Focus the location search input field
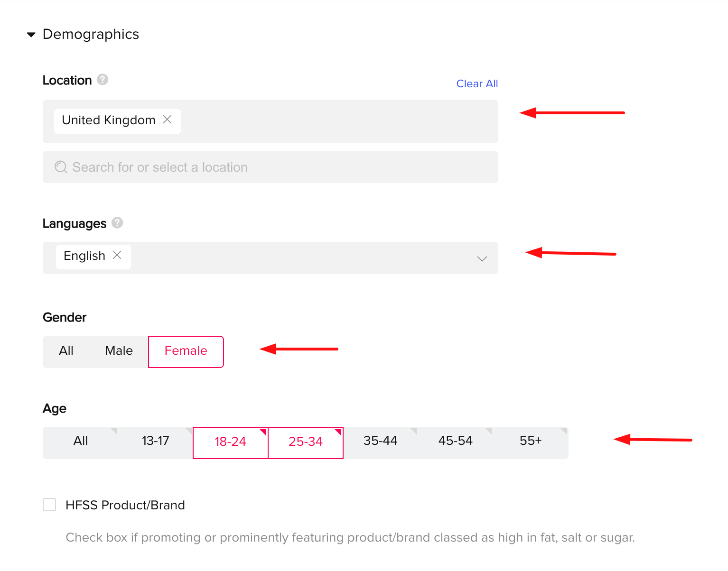 tap(271, 167)
